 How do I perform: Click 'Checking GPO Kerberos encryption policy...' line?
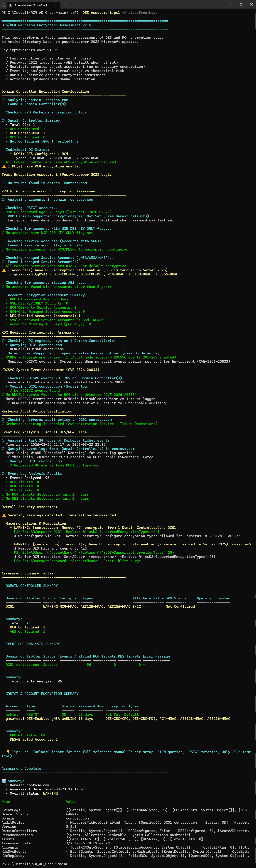(49, 113)
